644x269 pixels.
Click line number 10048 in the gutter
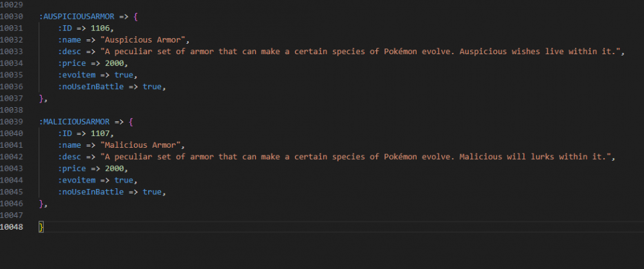tap(12, 227)
